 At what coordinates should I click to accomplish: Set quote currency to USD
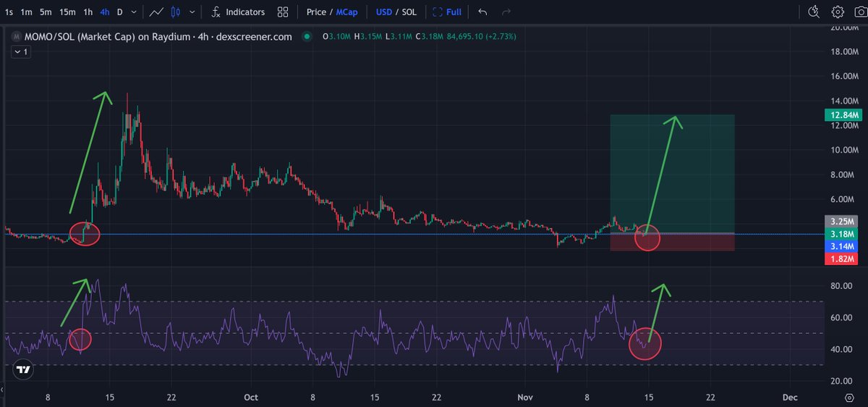(384, 12)
